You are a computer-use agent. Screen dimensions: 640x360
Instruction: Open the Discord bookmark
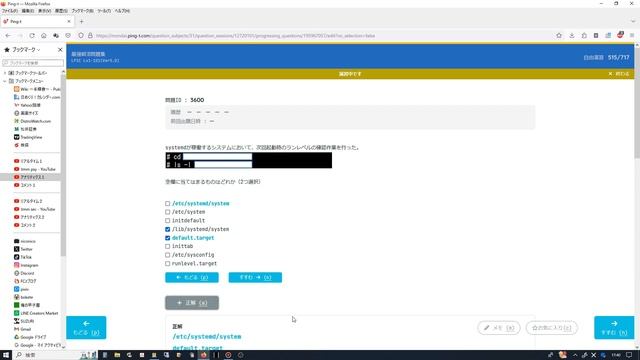(x=24, y=273)
